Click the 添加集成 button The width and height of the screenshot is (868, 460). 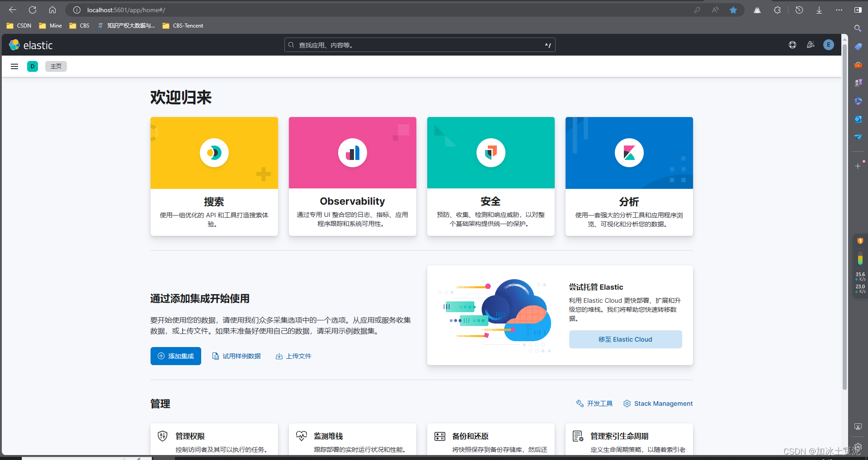point(176,356)
